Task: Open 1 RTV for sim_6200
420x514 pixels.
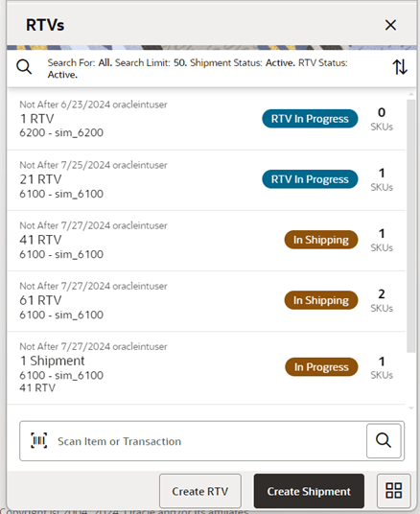Action: pos(206,119)
